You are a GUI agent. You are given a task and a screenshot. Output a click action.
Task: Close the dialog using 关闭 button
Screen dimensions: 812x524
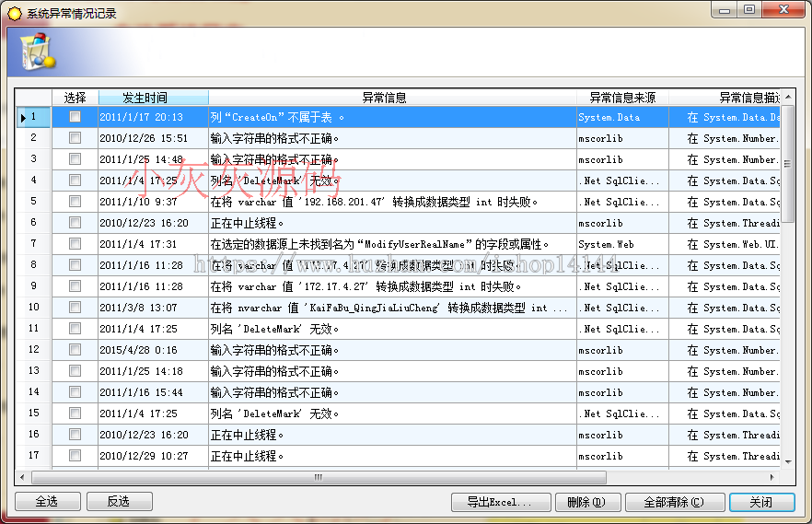click(x=761, y=502)
